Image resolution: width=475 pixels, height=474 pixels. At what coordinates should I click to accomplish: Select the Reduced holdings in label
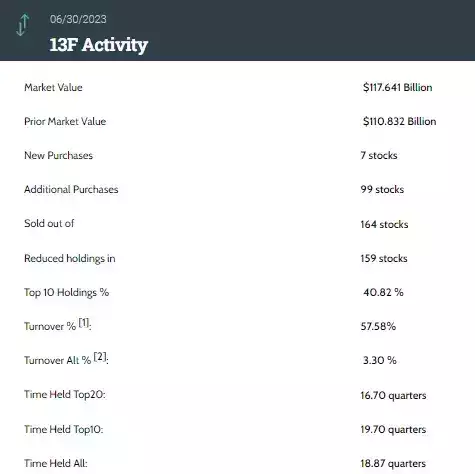[70, 258]
